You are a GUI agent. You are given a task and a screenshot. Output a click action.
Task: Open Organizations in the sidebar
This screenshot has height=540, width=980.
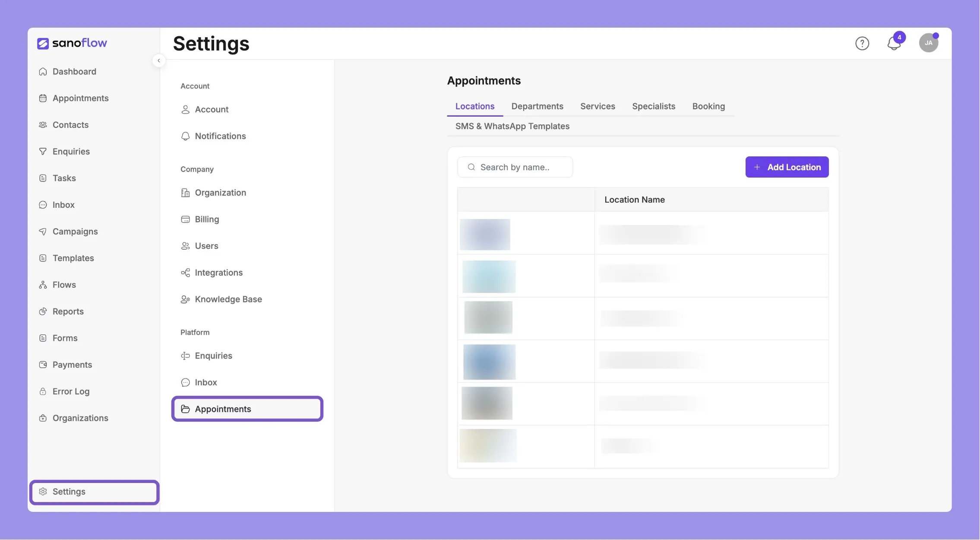point(80,418)
